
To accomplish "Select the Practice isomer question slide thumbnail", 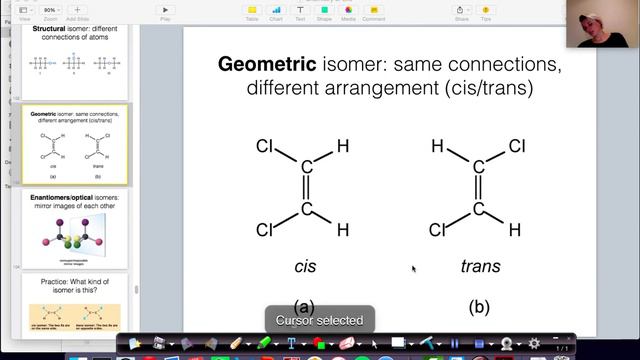I will (75, 306).
